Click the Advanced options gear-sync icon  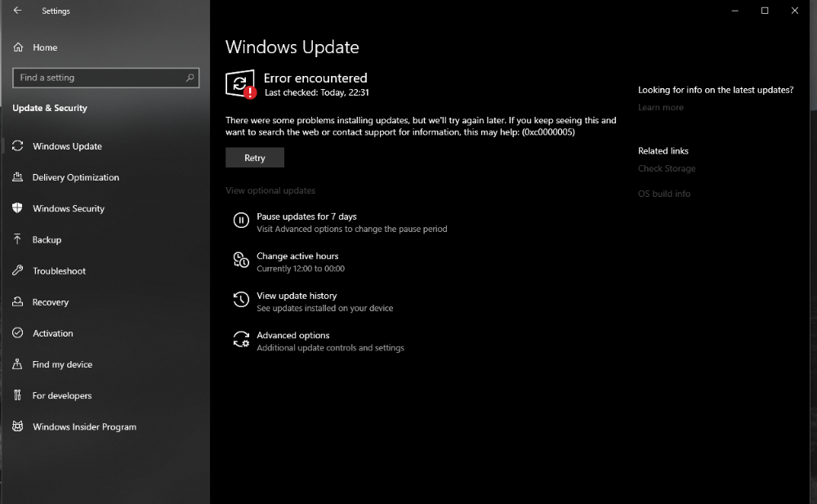pyautogui.click(x=241, y=339)
